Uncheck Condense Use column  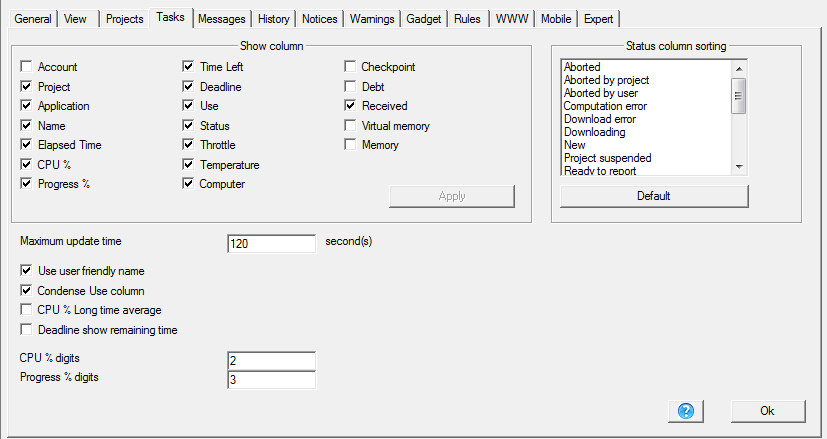point(26,290)
